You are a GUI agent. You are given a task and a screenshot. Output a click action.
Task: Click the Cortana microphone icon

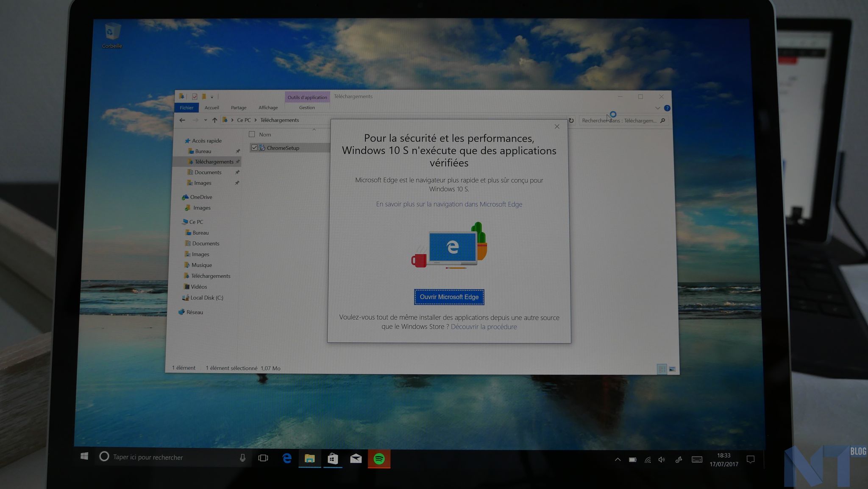click(242, 458)
